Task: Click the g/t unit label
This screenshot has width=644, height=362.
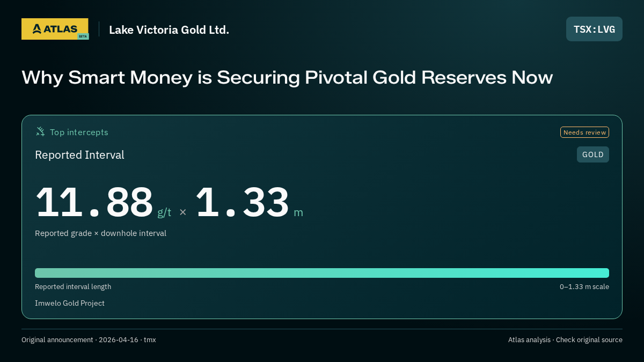Action: pos(164,212)
